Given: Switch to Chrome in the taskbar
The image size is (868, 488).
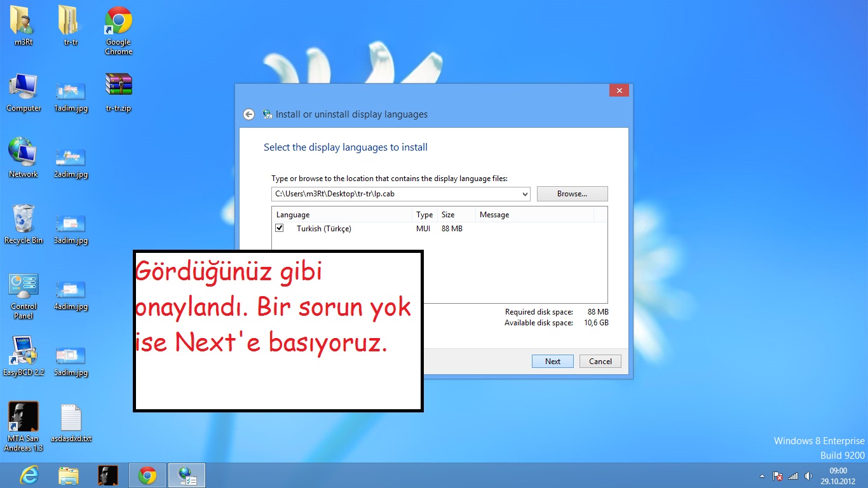Looking at the screenshot, I should tap(147, 475).
